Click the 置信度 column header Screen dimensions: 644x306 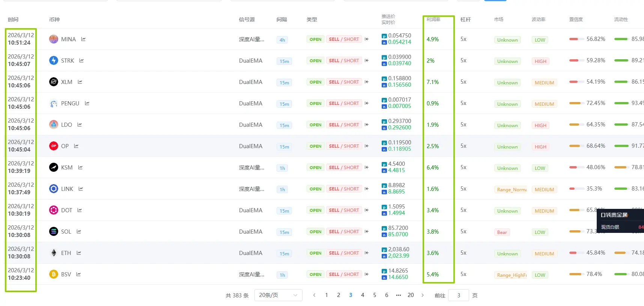[x=576, y=19]
